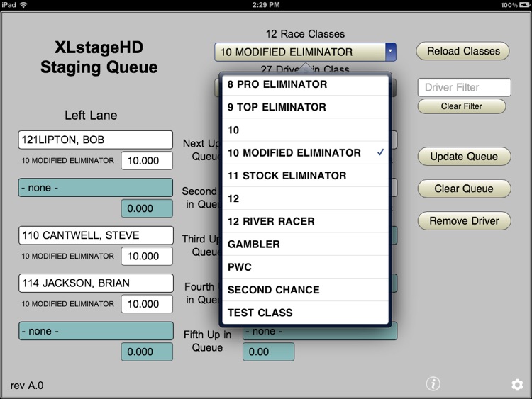Tap dial-in 10.000 under CANTWELL, STEVE
This screenshot has width=532, height=399.
point(147,257)
